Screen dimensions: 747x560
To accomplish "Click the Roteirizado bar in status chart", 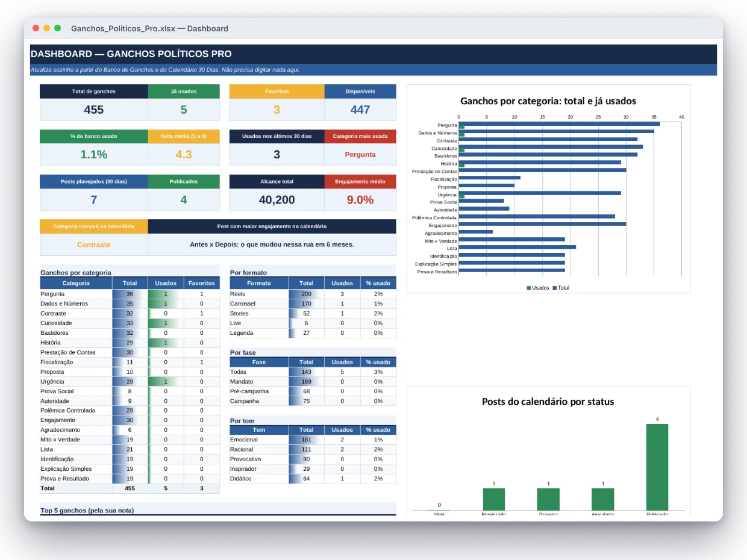I will pyautogui.click(x=494, y=500).
